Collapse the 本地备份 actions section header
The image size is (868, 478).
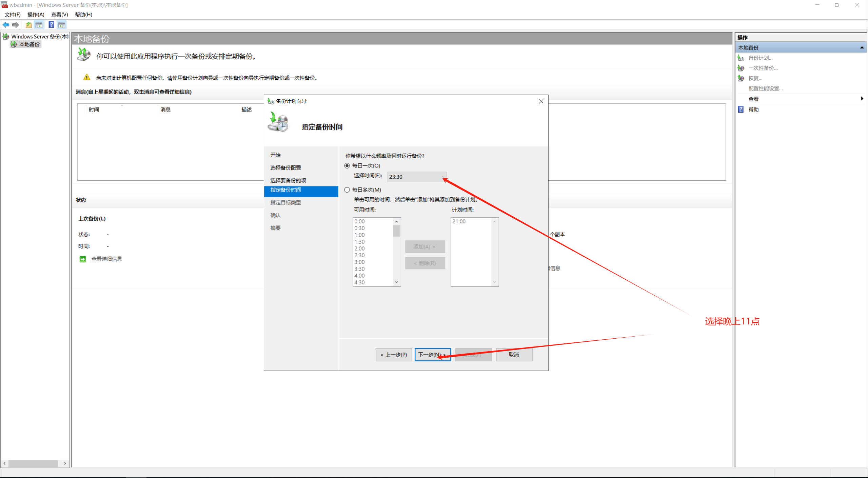(x=862, y=47)
